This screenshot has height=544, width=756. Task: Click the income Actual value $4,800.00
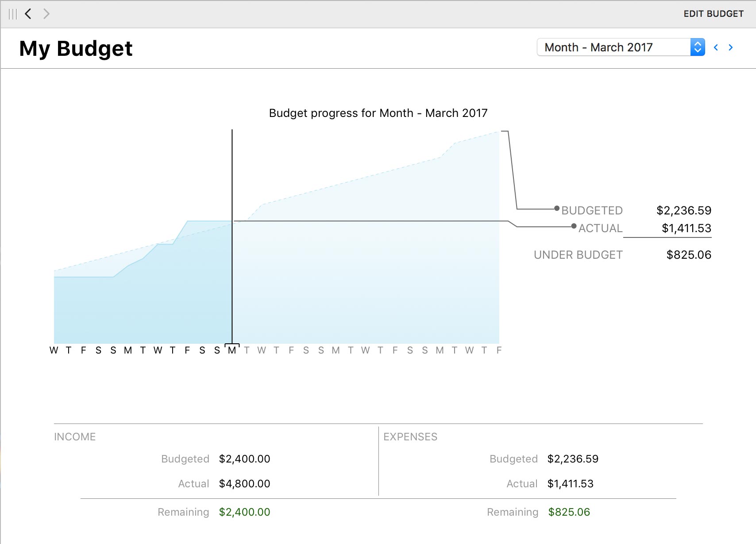pos(244,484)
